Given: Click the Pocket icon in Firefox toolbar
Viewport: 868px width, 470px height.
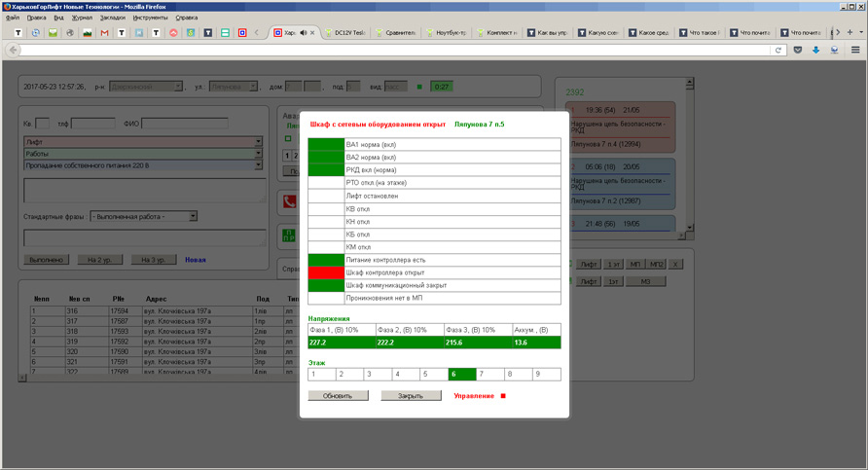Looking at the screenshot, I should [x=798, y=50].
